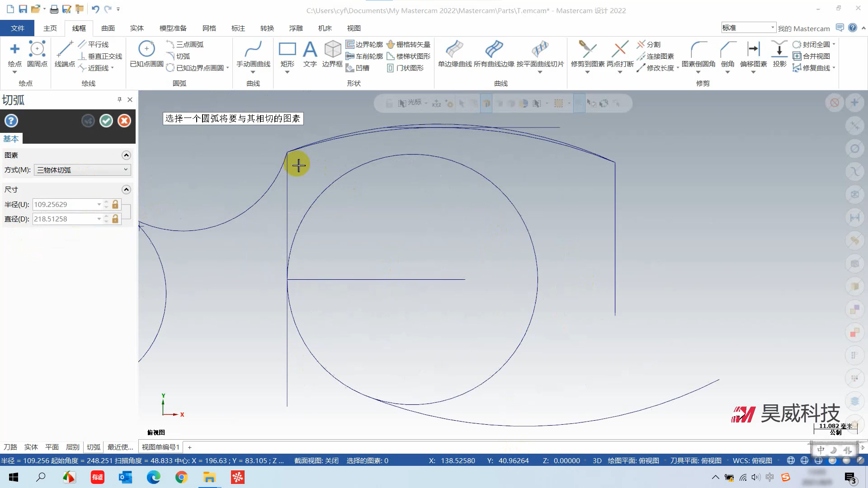868x488 pixels.
Task: Choose the 修剪到图素 trim tool
Action: [587, 53]
